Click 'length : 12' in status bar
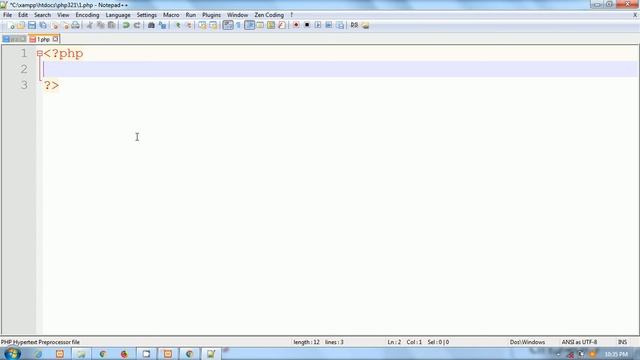 306,342
